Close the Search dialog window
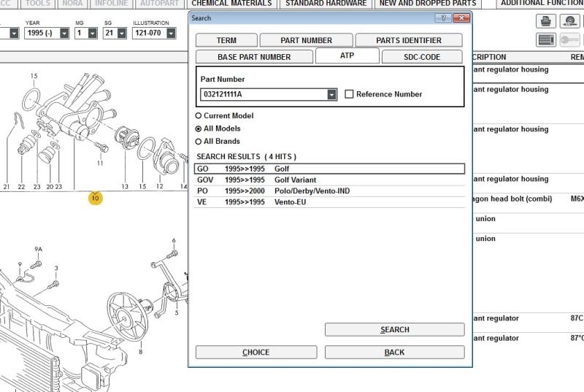584x392 pixels. (461, 18)
